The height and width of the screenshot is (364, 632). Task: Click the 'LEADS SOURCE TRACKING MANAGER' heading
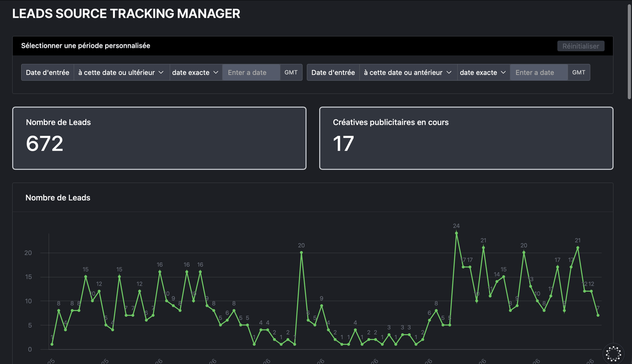(126, 14)
